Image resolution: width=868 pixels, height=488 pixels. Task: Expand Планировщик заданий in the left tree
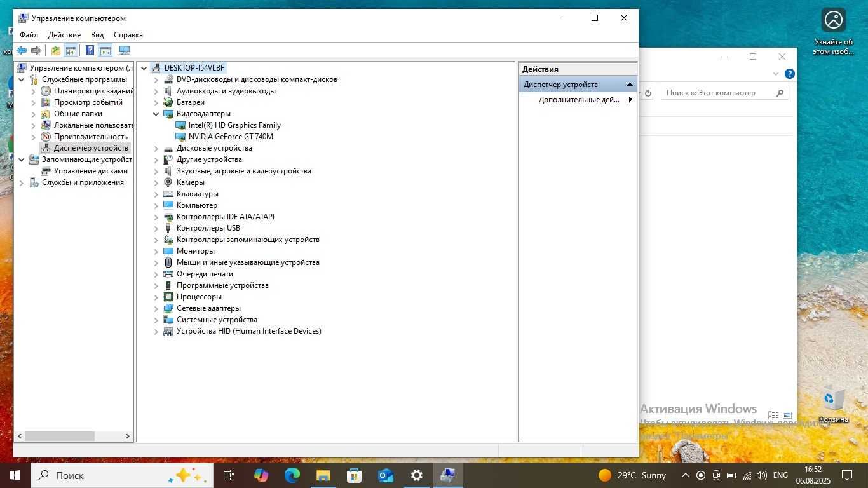click(34, 91)
